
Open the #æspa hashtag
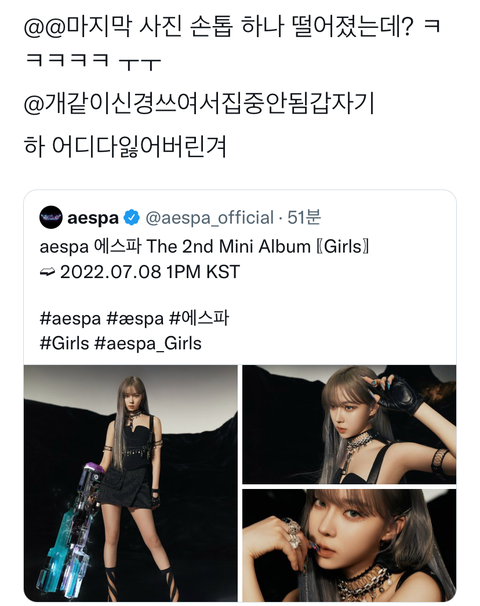coord(135,319)
